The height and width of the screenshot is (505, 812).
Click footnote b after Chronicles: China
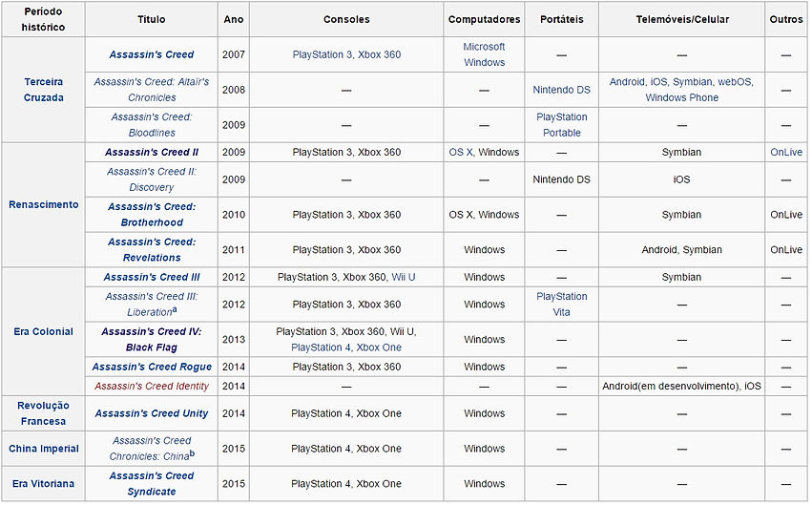192,453
